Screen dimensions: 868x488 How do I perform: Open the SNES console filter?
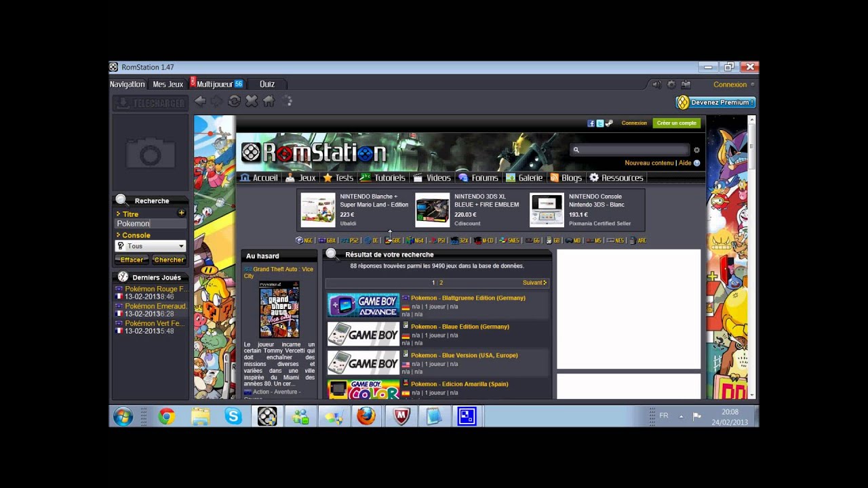[x=509, y=241]
